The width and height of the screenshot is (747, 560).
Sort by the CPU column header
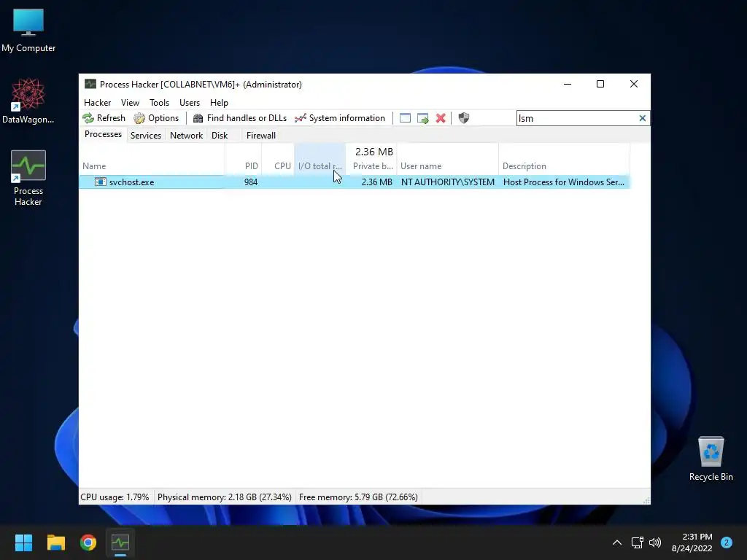click(278, 160)
